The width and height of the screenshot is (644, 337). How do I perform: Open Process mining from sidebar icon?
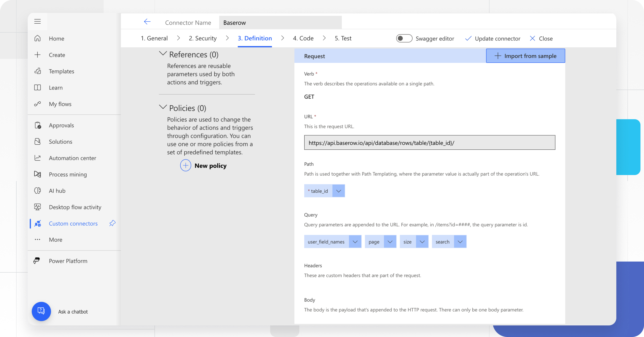tap(37, 174)
